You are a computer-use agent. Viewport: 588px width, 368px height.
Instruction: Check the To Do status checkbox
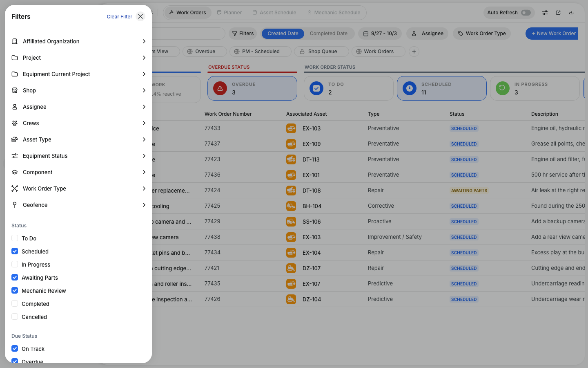[x=15, y=238]
